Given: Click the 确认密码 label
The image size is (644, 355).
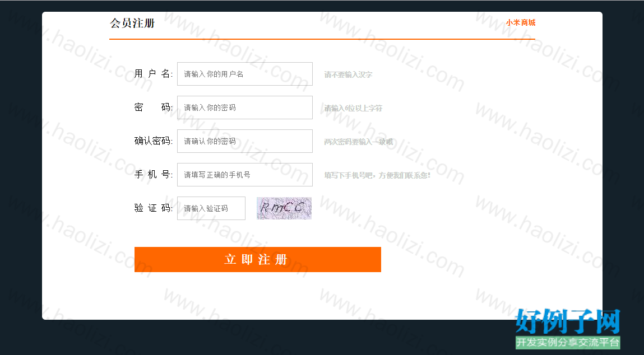Looking at the screenshot, I should click(153, 141).
